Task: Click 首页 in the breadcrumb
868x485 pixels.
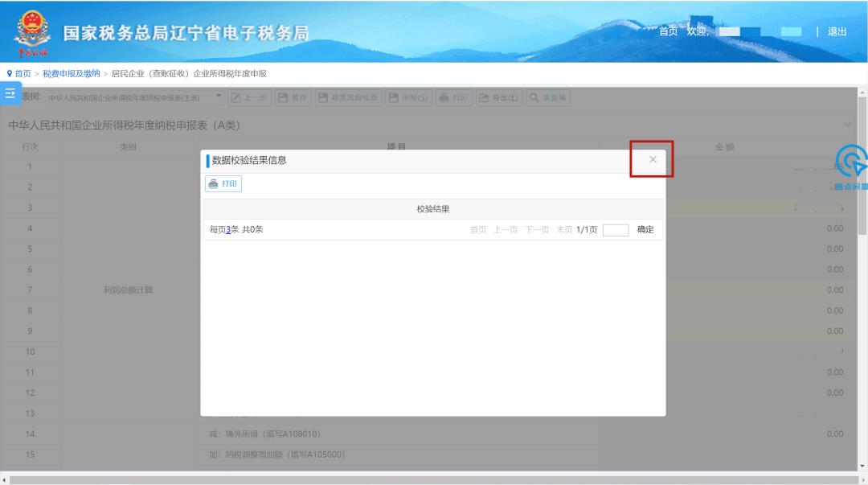Action: [x=23, y=74]
